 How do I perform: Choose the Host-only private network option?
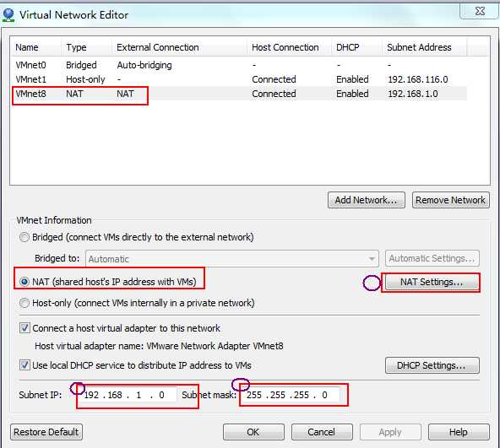tap(24, 303)
